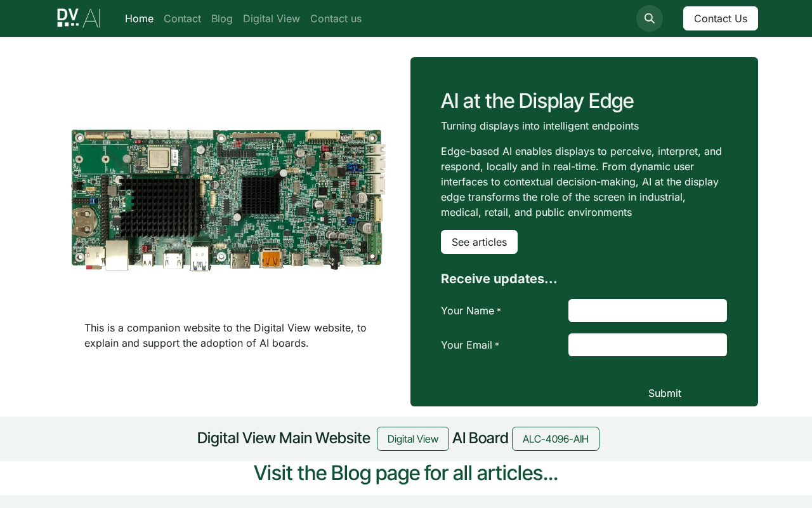The height and width of the screenshot is (508, 812).
Task: Focus the Your Name input field
Action: click(x=648, y=311)
